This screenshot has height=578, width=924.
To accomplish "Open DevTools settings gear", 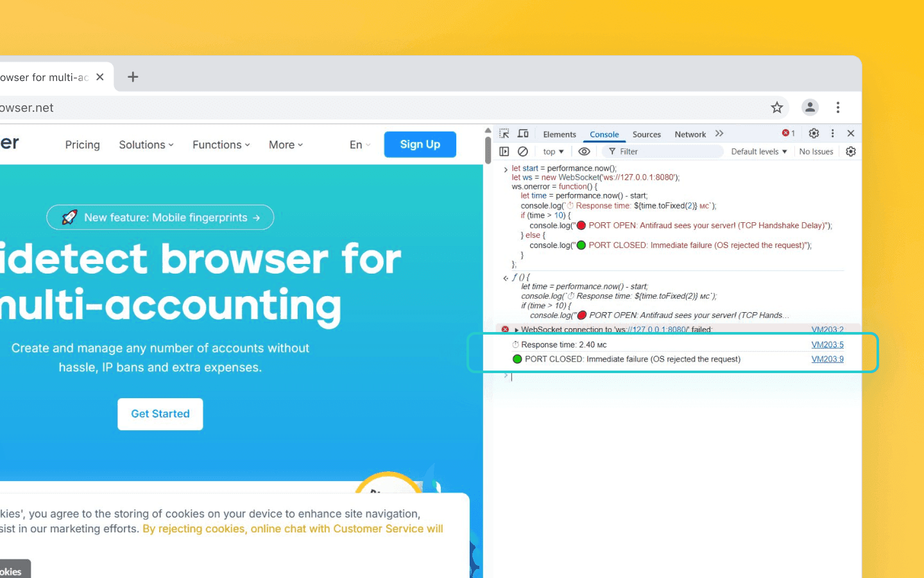I will click(814, 134).
